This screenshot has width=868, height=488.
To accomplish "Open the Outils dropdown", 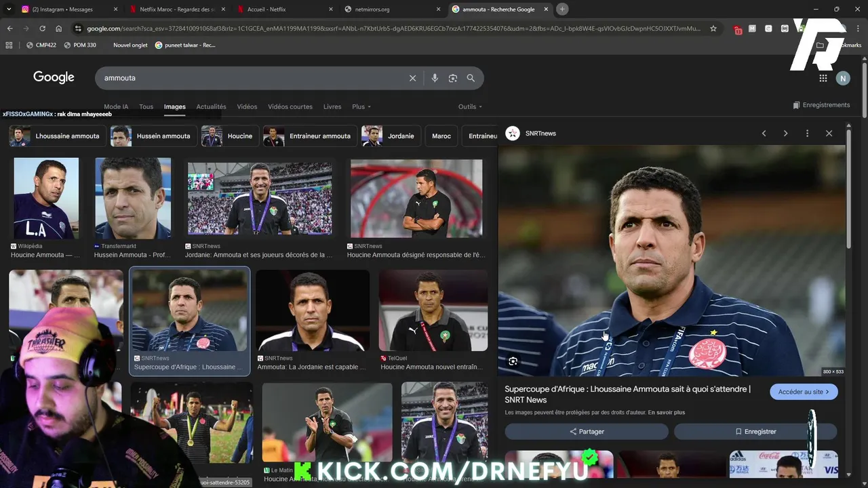I will (x=470, y=106).
